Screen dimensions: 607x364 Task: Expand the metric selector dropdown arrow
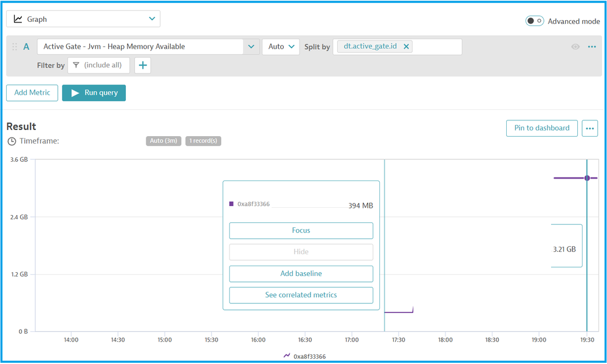(x=252, y=47)
